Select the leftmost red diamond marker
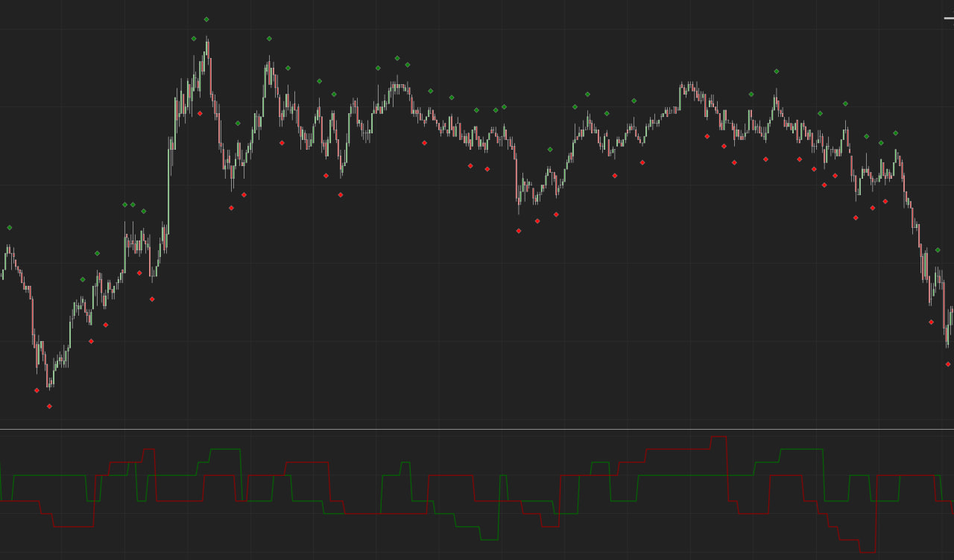This screenshot has height=560, width=954. pos(37,390)
